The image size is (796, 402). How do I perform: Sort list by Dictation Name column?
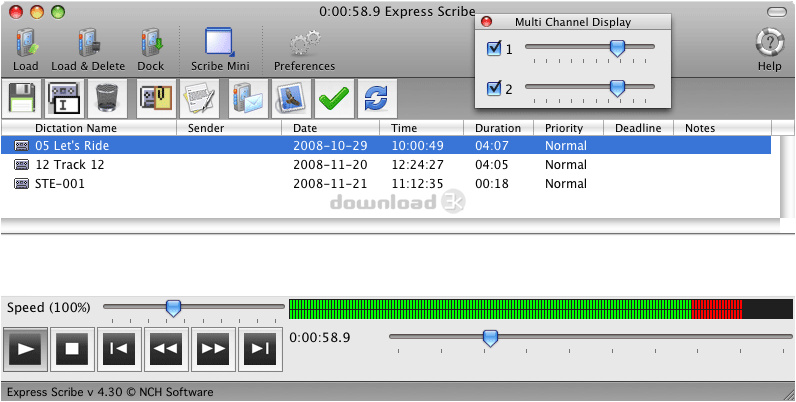coord(76,128)
